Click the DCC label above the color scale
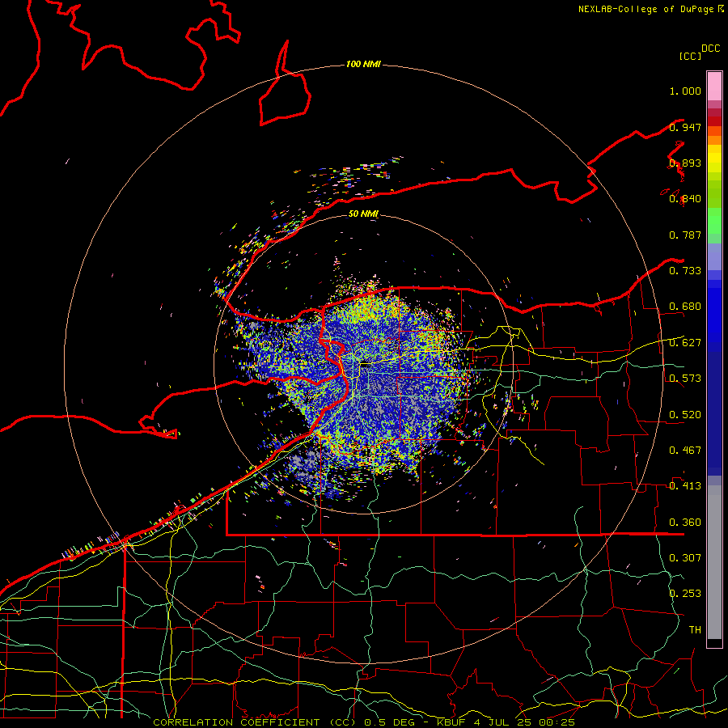The image size is (728, 728). [x=711, y=49]
